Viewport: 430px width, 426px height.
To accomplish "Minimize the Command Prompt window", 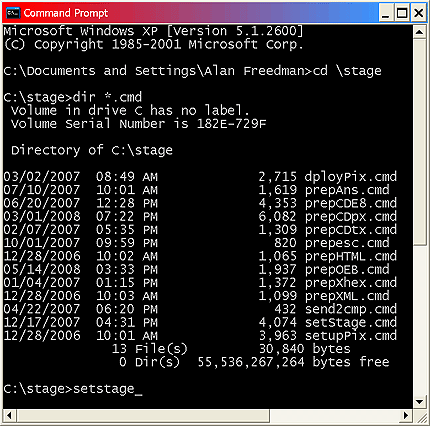I will click(x=386, y=13).
